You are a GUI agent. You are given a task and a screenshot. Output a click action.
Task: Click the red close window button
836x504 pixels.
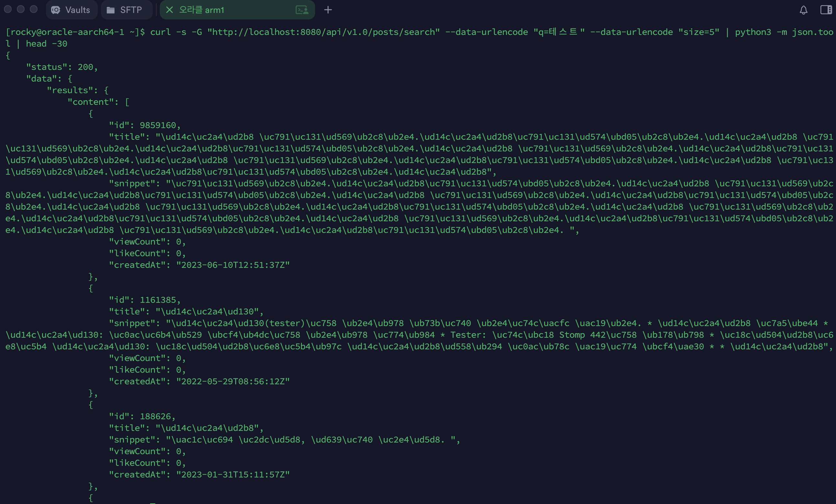click(8, 9)
